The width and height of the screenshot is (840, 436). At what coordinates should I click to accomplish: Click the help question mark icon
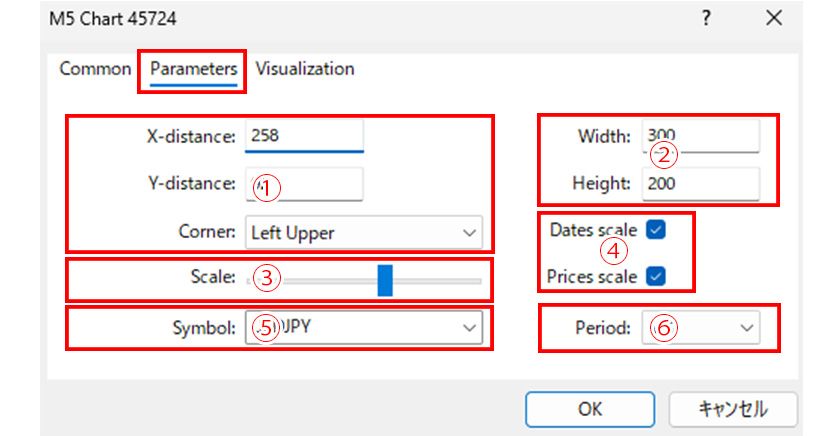point(706,18)
